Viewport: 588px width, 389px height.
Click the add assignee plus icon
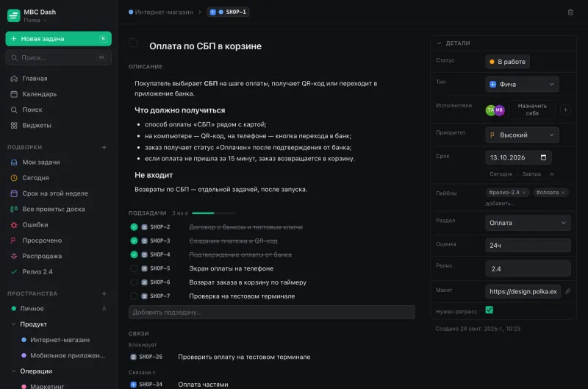click(x=565, y=110)
